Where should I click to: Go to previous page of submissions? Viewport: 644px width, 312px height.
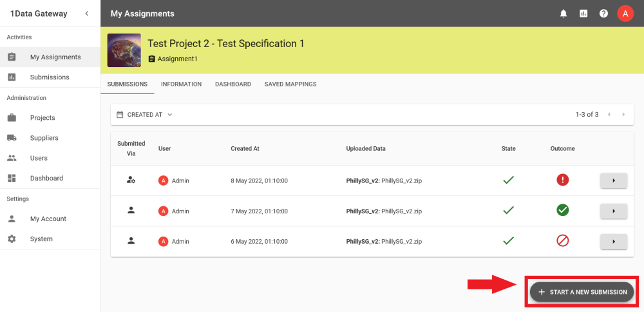[x=609, y=115]
